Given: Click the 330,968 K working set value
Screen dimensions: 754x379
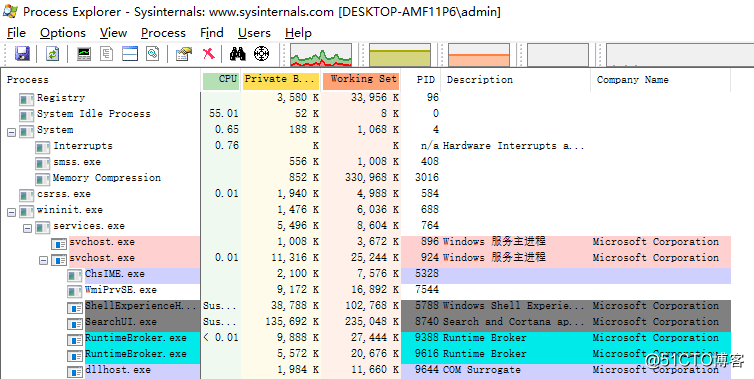Looking at the screenshot, I should pyautogui.click(x=372, y=178).
